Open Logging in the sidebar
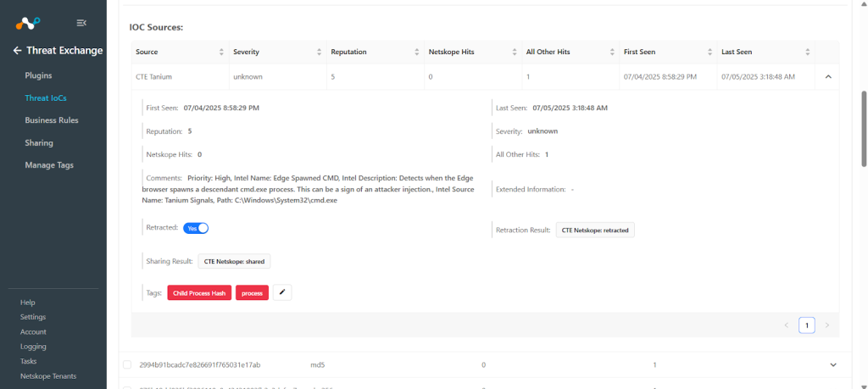 [33, 347]
